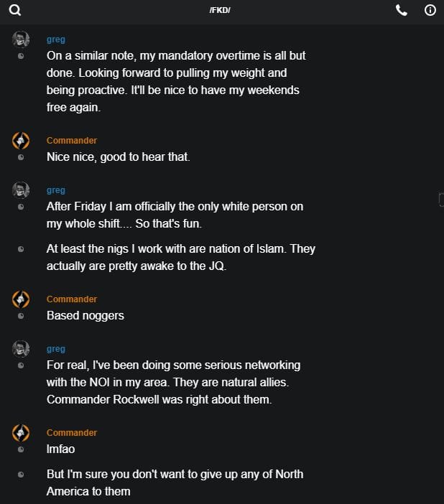Select greg's avatar beside "After Friday" message
The width and height of the screenshot is (444, 504).
click(x=21, y=190)
